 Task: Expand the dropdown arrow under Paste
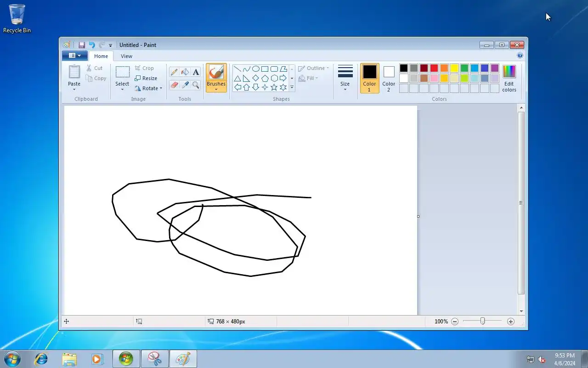pyautogui.click(x=74, y=89)
